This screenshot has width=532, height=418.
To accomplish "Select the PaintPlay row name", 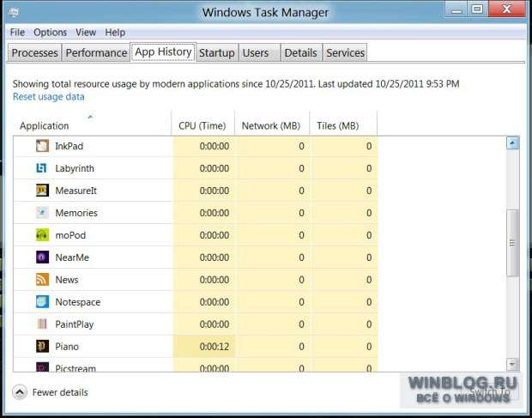I will pyautogui.click(x=75, y=324).
